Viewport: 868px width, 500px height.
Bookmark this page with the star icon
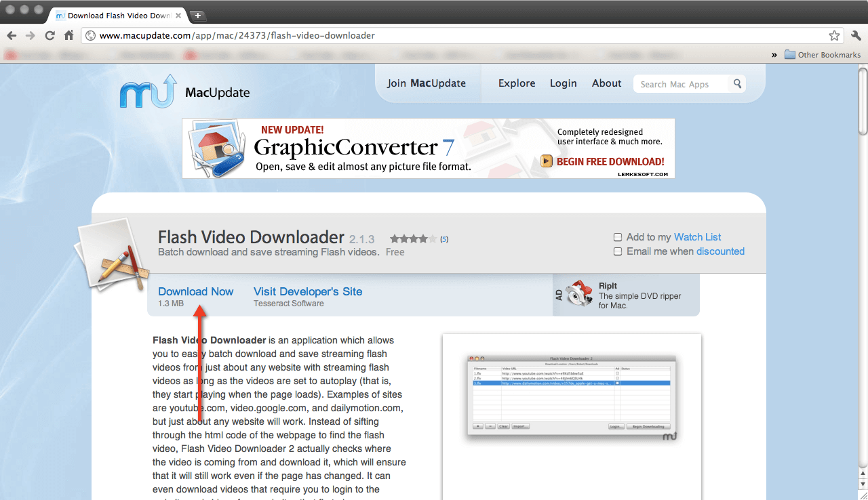tap(834, 35)
